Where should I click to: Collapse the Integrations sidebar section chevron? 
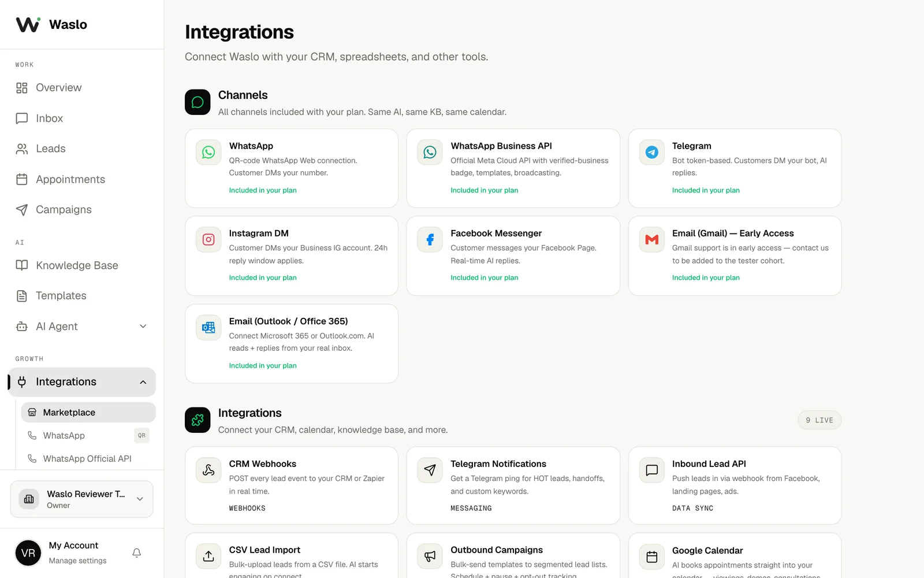click(143, 382)
